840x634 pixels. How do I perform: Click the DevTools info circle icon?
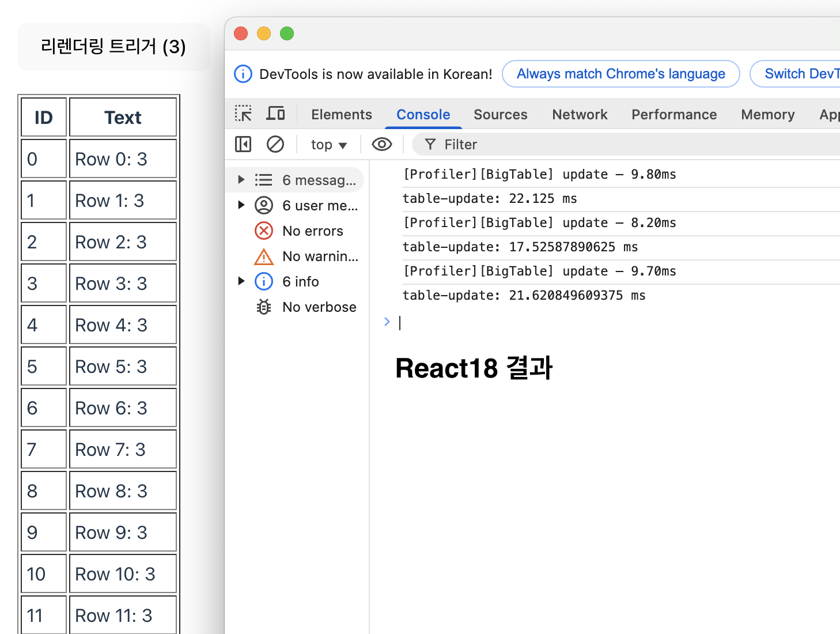243,74
